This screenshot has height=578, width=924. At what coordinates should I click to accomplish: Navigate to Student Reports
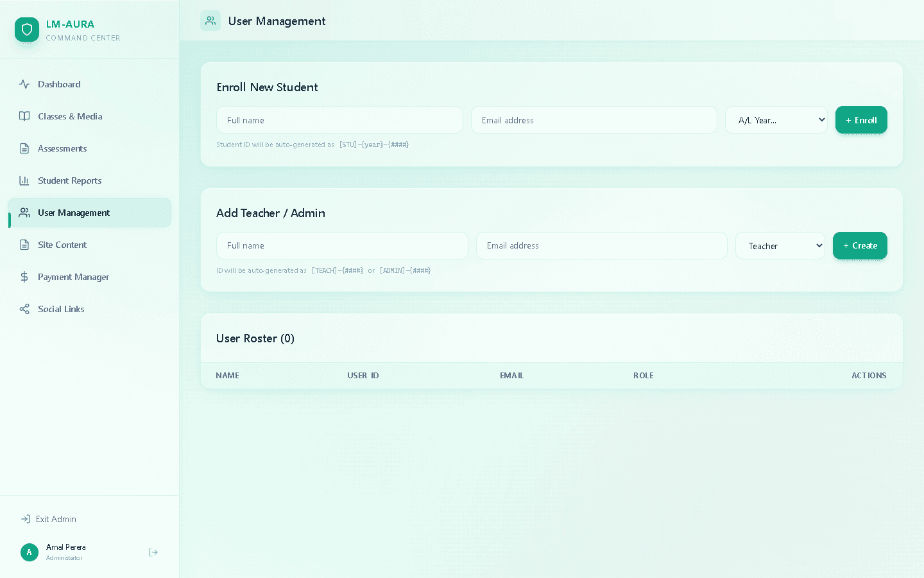[x=89, y=180]
